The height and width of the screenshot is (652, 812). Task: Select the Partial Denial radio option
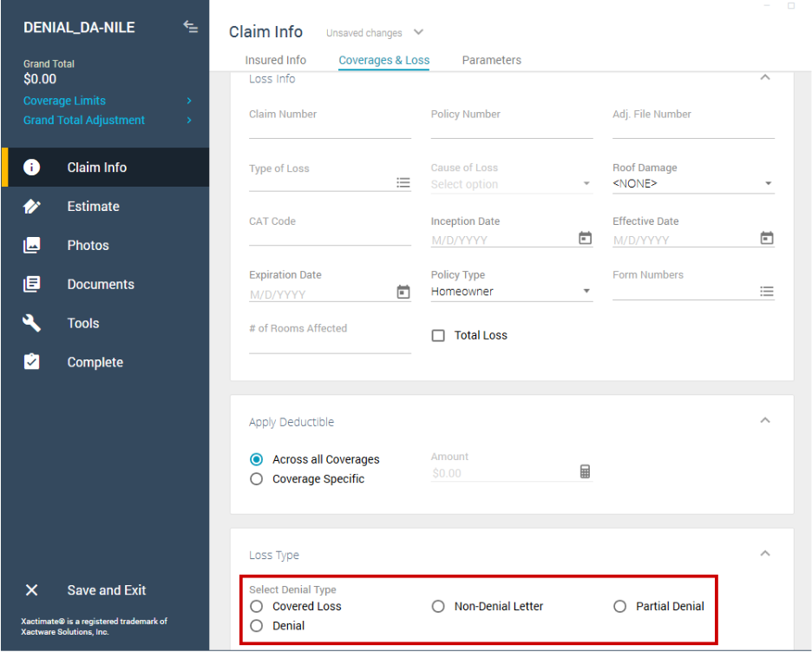pyautogui.click(x=619, y=607)
